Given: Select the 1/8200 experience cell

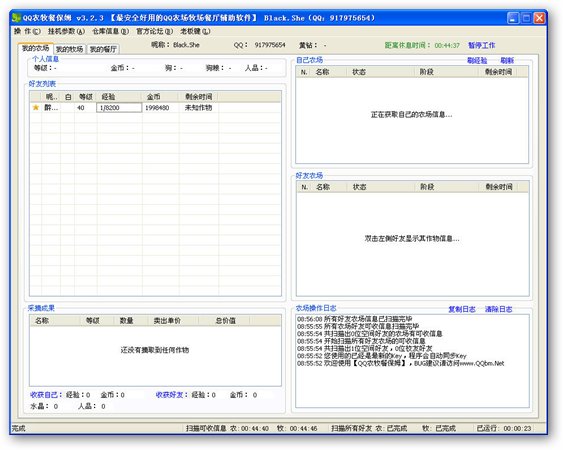Looking at the screenshot, I should [x=119, y=107].
